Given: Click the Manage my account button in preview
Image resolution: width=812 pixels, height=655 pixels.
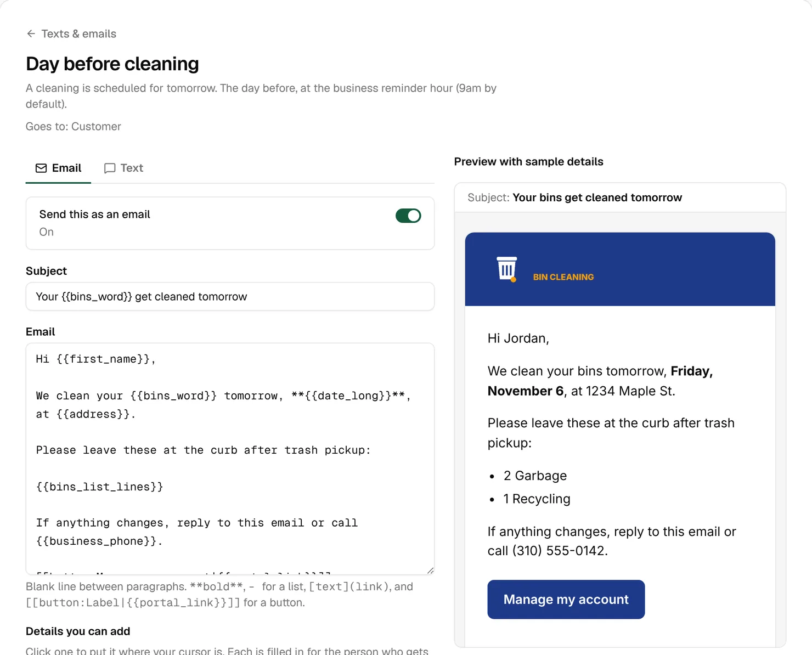Looking at the screenshot, I should click(x=566, y=600).
